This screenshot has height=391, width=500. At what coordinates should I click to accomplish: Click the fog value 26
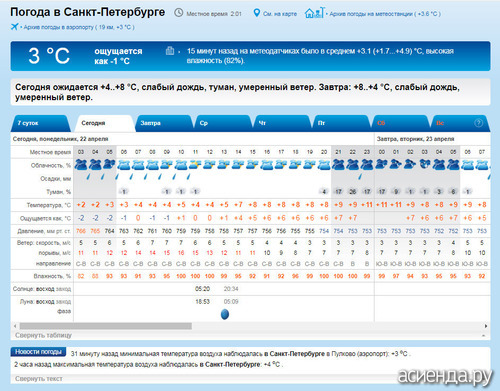coord(353,192)
